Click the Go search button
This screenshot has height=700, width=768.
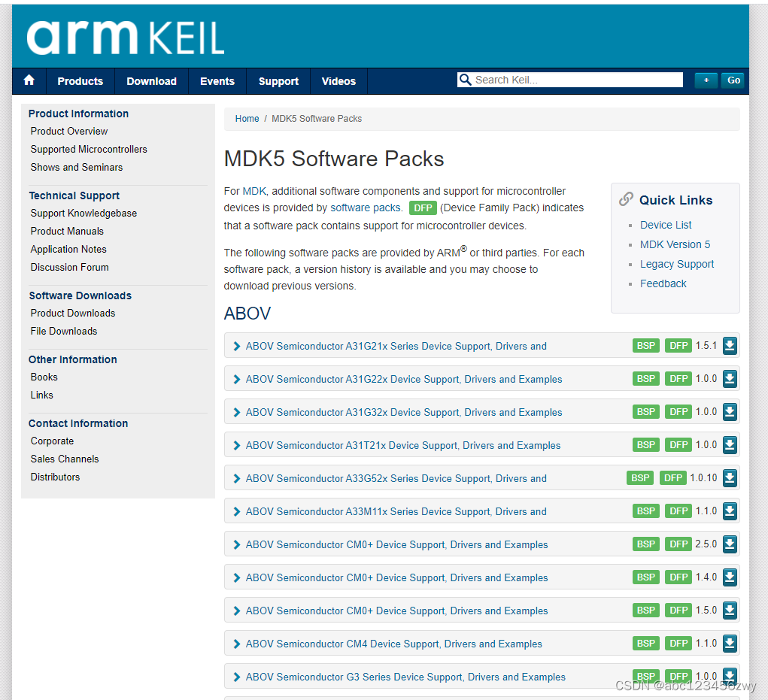click(x=733, y=80)
